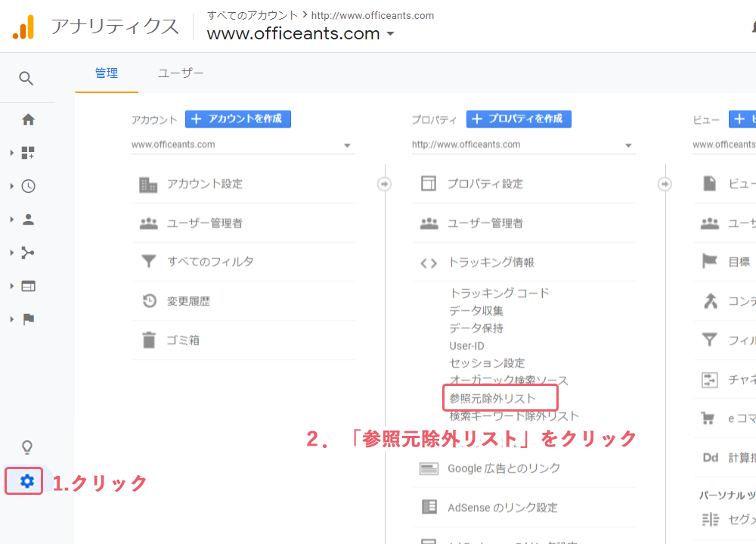Open the トラッキング コード link

(499, 293)
